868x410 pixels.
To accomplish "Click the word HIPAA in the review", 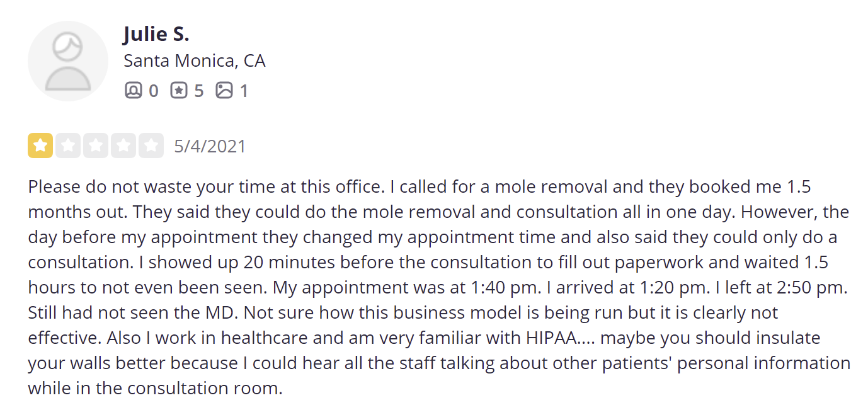I will [x=551, y=338].
